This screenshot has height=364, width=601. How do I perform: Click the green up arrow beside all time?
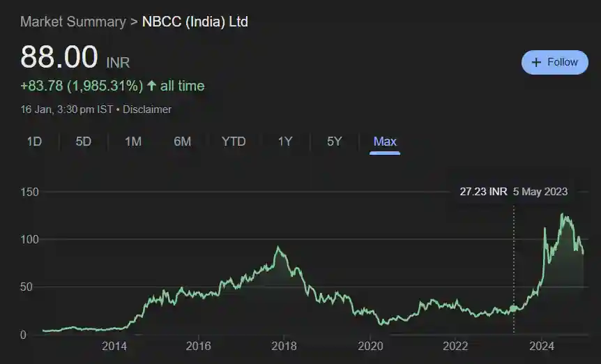click(152, 85)
